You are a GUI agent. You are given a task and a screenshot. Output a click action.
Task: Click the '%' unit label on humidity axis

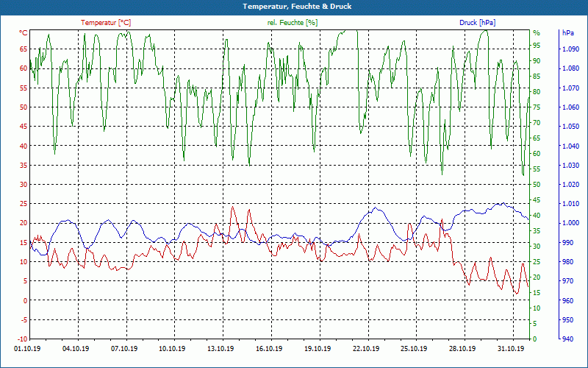(x=537, y=33)
